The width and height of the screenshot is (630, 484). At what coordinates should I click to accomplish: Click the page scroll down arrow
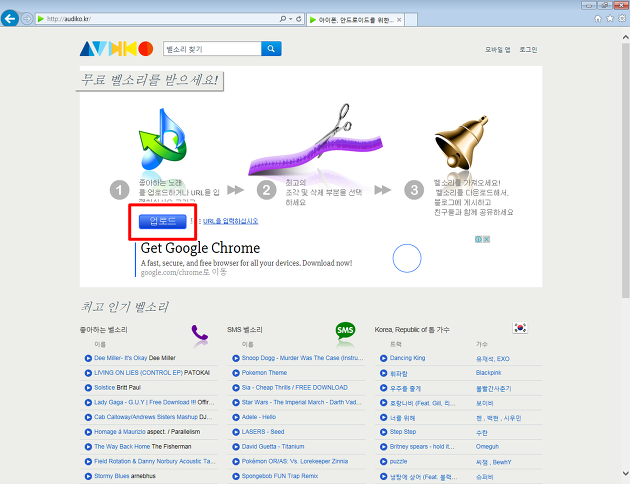(625, 473)
